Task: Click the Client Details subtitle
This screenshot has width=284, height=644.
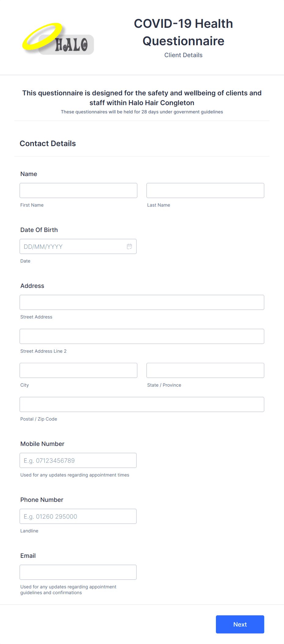Action: point(184,55)
